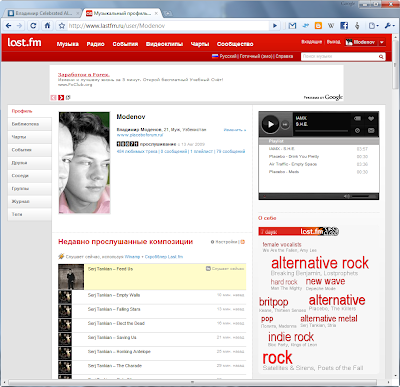Image resolution: width=400 pixels, height=387 pixels.
Task: Reload the page with the refresh icon
Action: (x=33, y=26)
